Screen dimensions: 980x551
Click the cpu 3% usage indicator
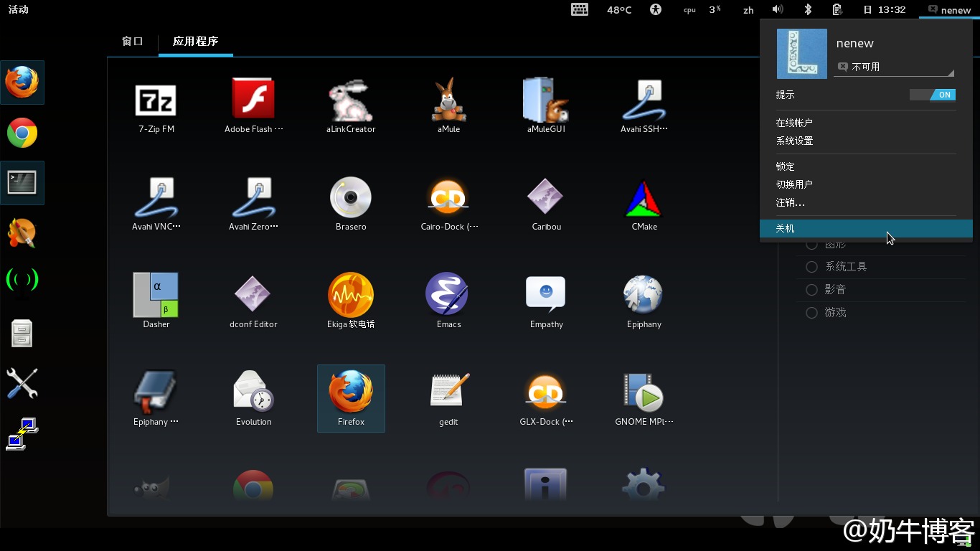coord(702,10)
